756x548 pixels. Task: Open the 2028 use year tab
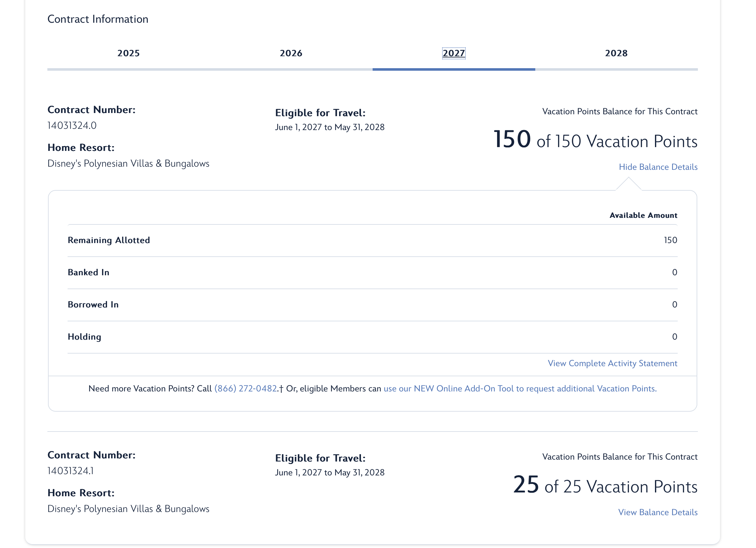coord(616,53)
